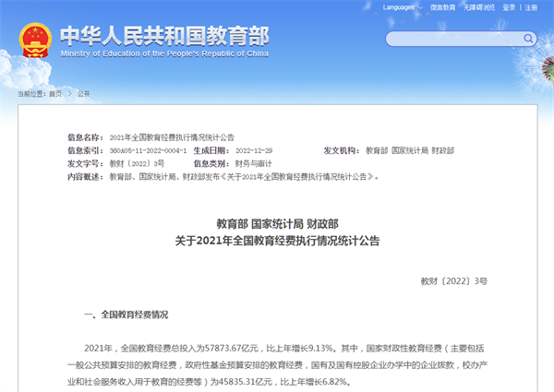Click the 生成日期 label
This screenshot has width=554, height=392.
pos(211,150)
